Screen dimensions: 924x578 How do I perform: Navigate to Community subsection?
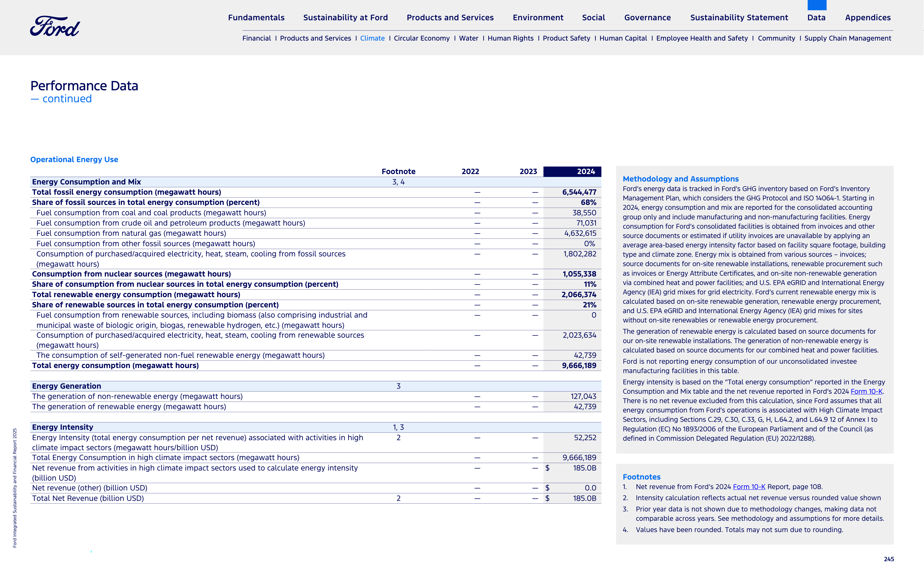tap(776, 38)
